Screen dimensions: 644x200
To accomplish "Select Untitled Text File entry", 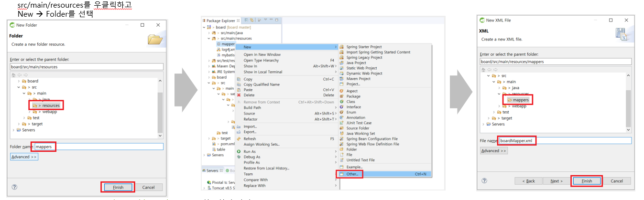I will [x=360, y=160].
